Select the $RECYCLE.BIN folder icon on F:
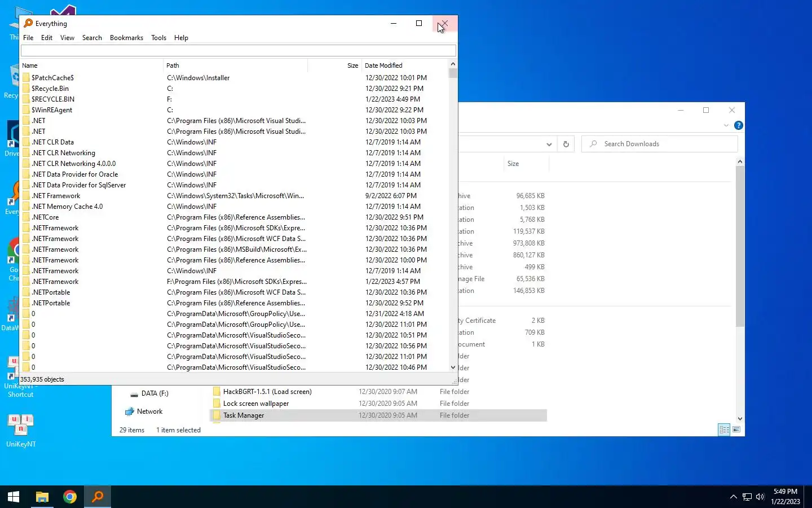The width and height of the screenshot is (812, 508). click(26, 99)
